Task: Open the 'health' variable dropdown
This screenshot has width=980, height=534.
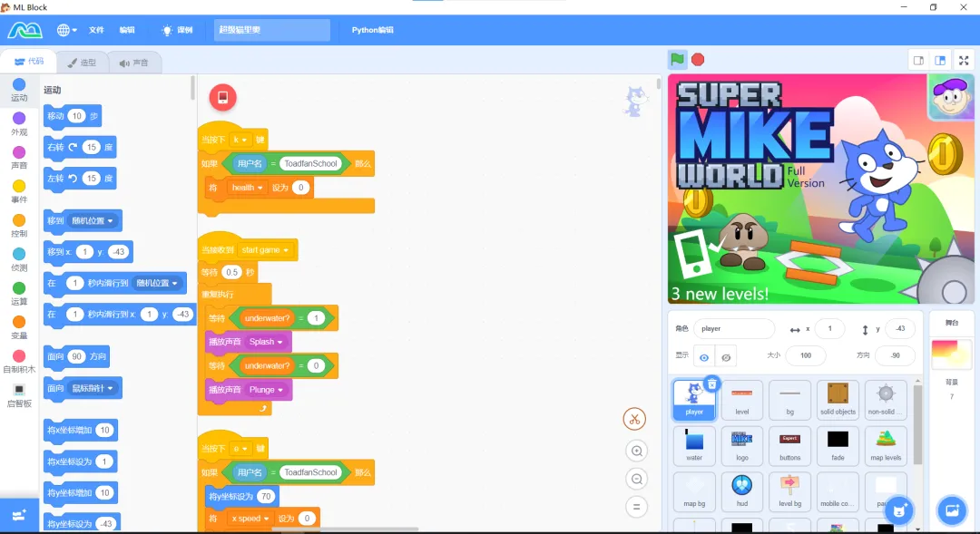Action: click(247, 188)
